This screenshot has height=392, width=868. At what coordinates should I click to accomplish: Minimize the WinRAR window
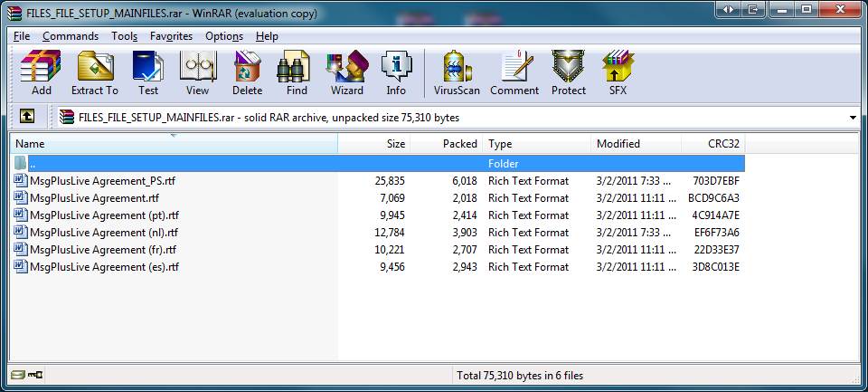click(x=782, y=10)
